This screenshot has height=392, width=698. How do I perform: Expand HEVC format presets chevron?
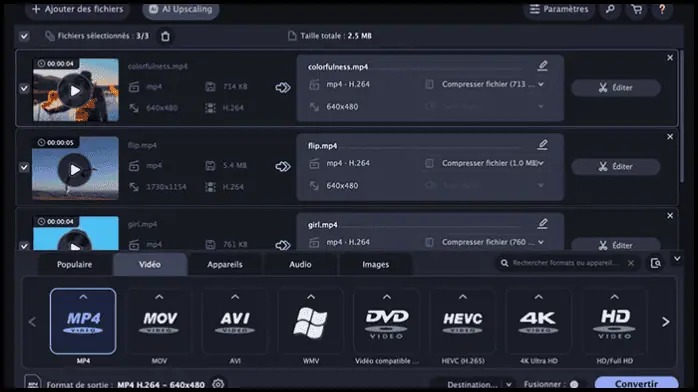point(463,296)
